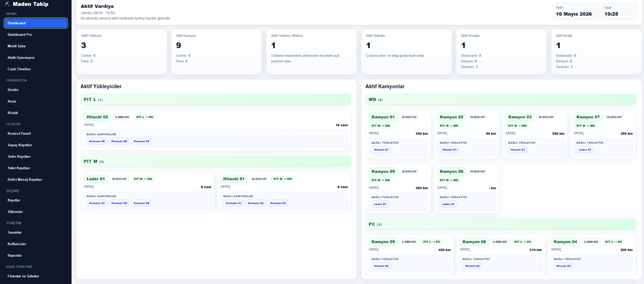This screenshot has height=284, width=644.
Task: Click the 384 km counter on Kamyon 09
Action: 421,188
